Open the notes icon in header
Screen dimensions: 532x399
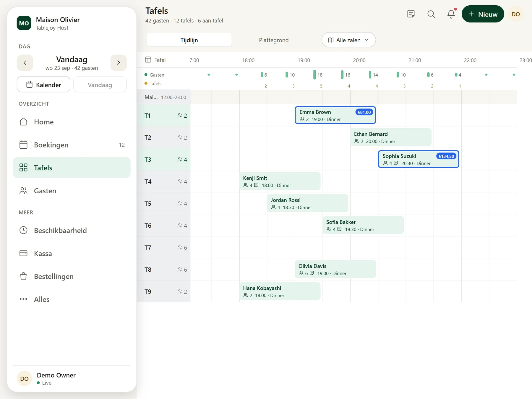coord(411,14)
